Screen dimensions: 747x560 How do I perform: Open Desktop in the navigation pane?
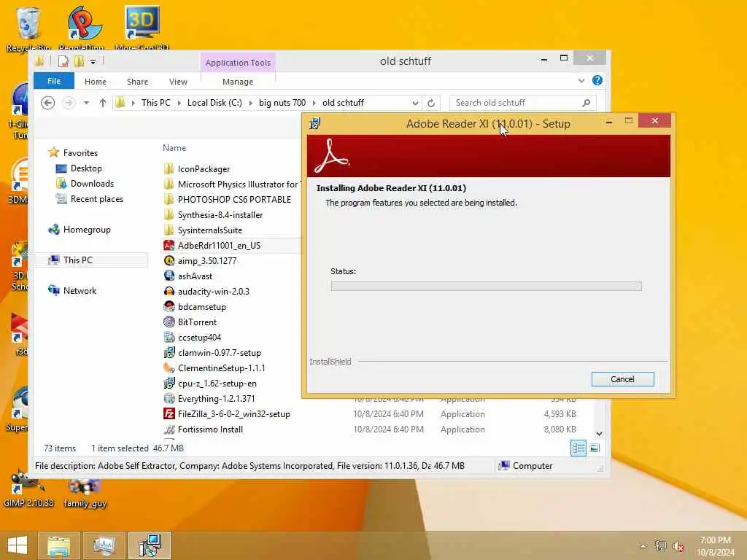point(79,168)
